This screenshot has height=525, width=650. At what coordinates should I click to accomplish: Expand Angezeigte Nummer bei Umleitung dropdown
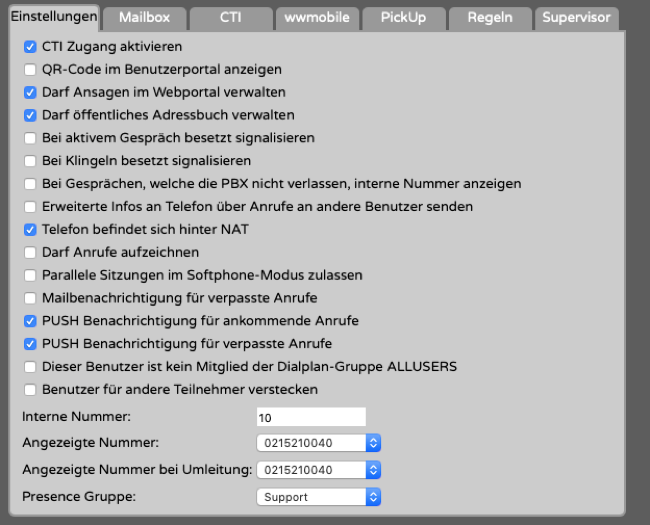click(x=319, y=470)
